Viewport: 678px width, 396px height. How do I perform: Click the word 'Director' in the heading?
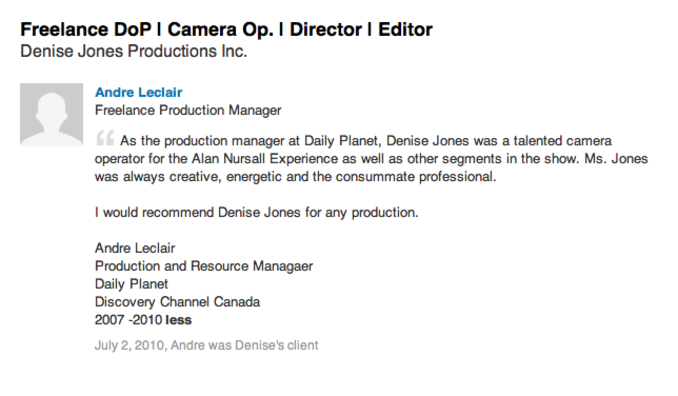(326, 29)
